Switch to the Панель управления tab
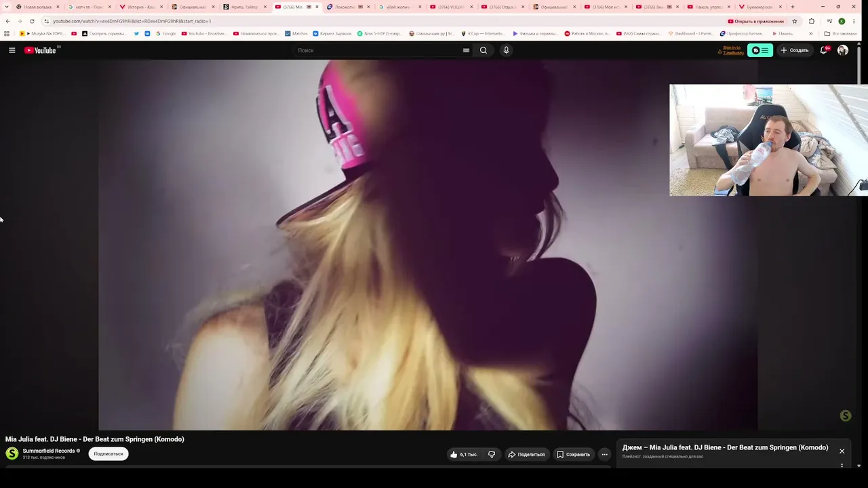Viewport: 868px width, 488px height. (x=709, y=7)
